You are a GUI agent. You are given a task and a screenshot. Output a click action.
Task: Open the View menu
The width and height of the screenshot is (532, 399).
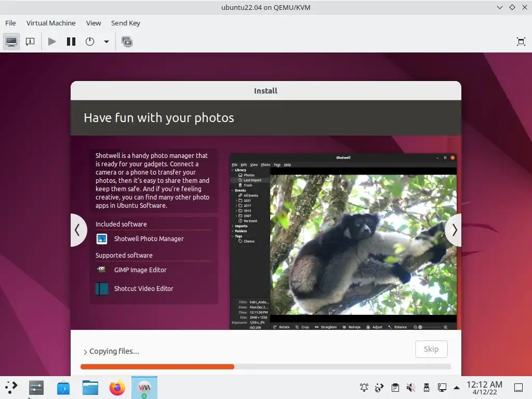tap(94, 23)
